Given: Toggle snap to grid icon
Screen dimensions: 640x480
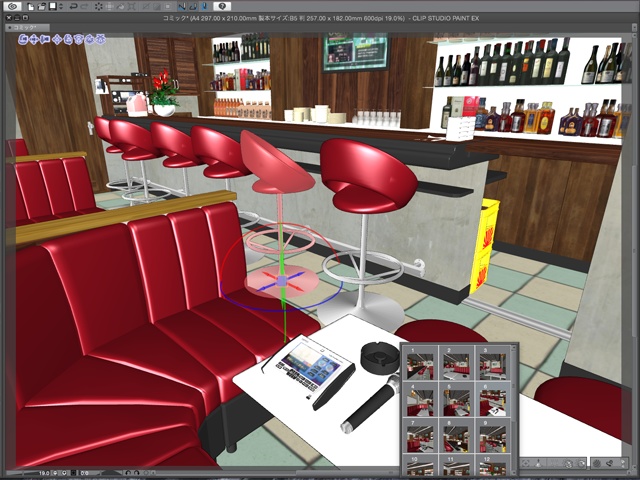Looking at the screenshot, I should coord(205,7).
